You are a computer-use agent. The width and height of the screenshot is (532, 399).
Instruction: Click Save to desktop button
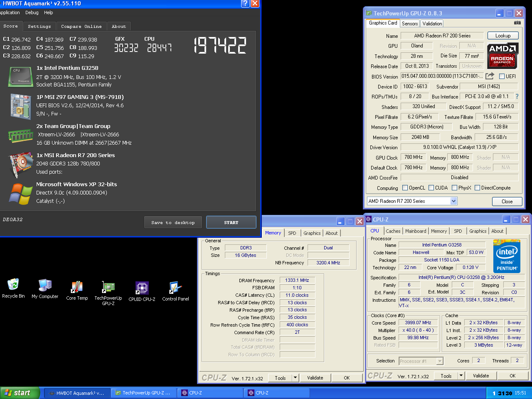click(x=173, y=222)
